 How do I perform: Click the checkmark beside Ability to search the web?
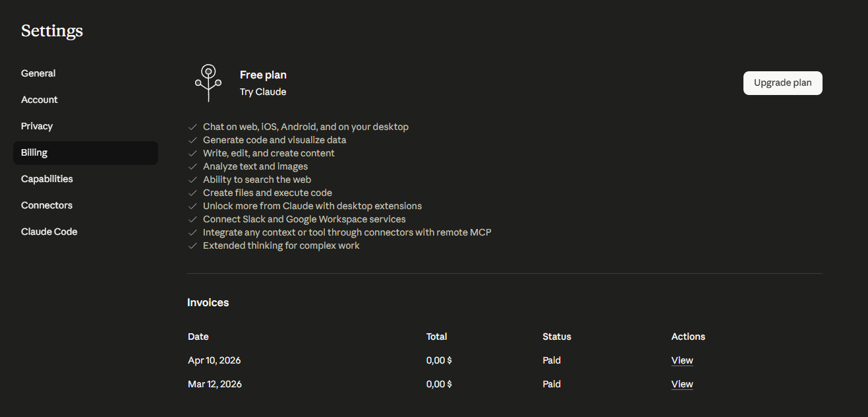pos(193,179)
